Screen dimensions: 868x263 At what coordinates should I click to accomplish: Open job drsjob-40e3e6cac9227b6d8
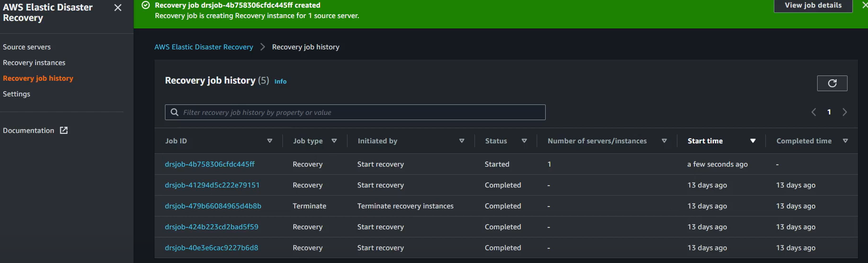coord(212,247)
